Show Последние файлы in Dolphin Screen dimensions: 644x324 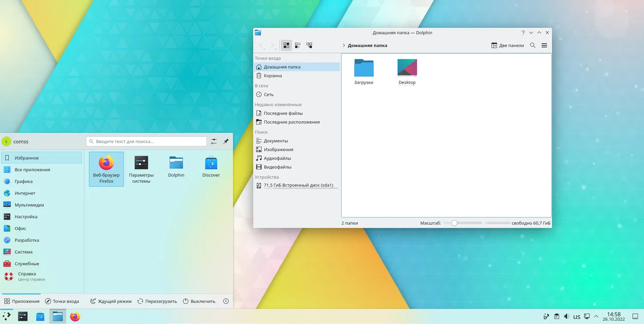(x=297, y=113)
